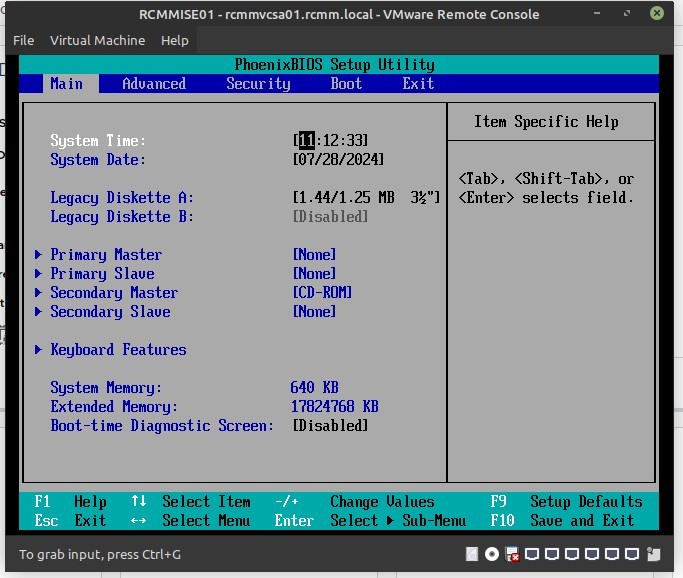This screenshot has height=578, width=683.
Task: Click the third network adapter icon
Action: tap(572, 554)
